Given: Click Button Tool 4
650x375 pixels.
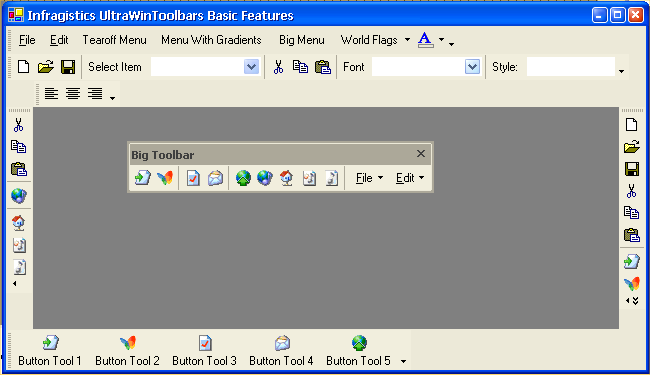Looking at the screenshot, I should point(281,351).
